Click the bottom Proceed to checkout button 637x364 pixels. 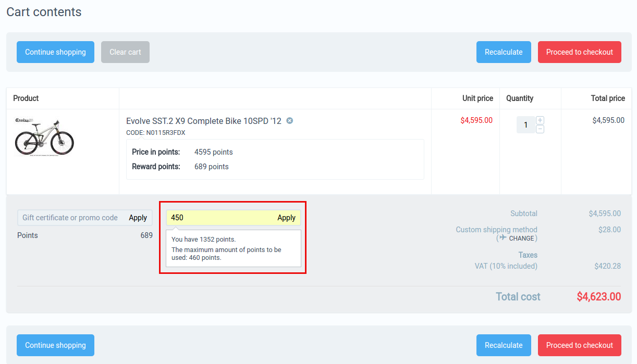(580, 345)
